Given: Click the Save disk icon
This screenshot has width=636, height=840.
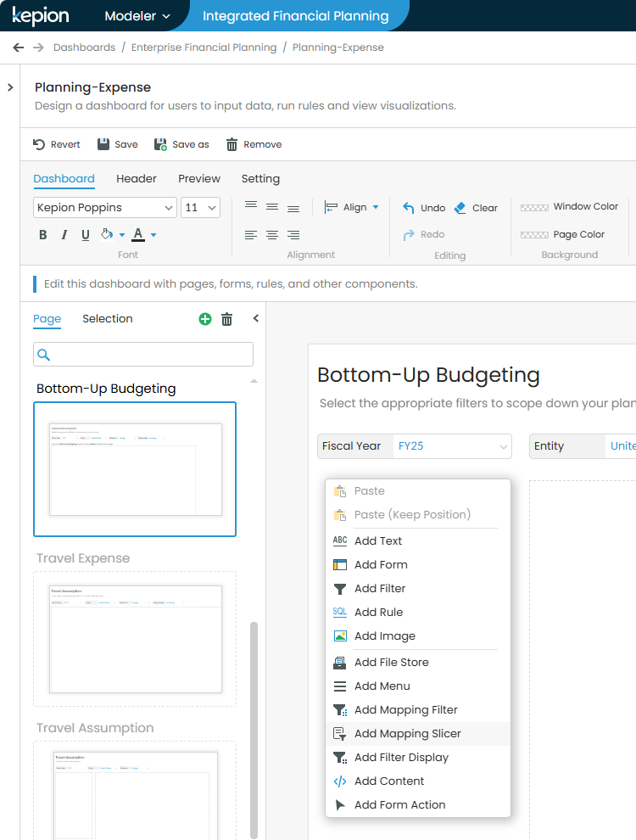Looking at the screenshot, I should click(103, 144).
